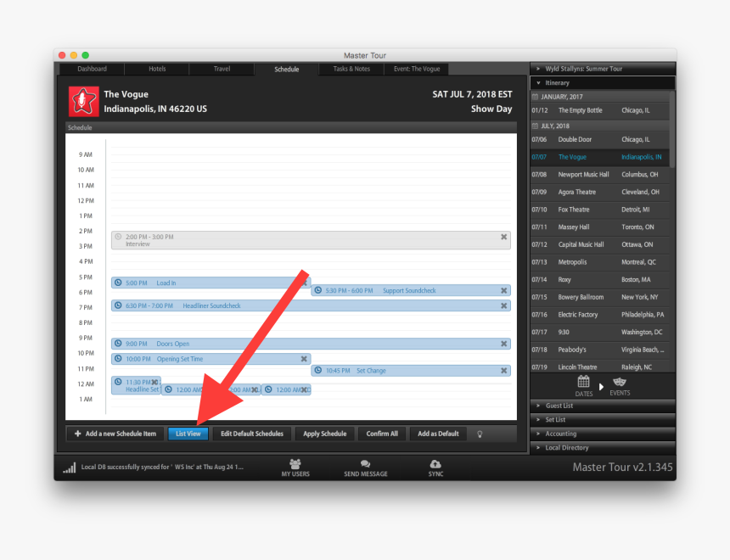Click the clock icon on Opening Set Time

point(118,359)
